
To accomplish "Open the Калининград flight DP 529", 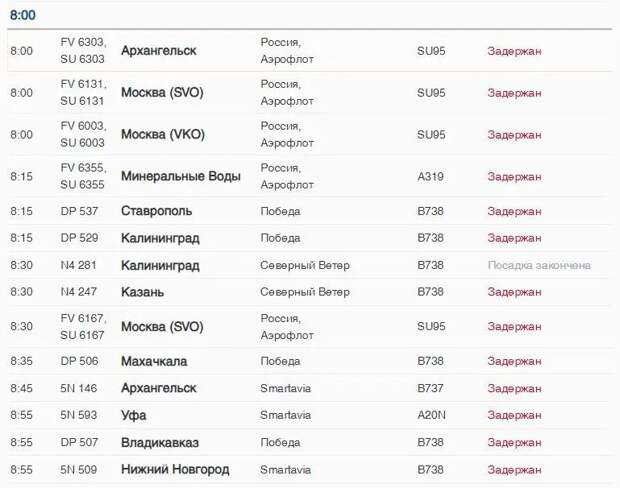I will coord(310,238).
